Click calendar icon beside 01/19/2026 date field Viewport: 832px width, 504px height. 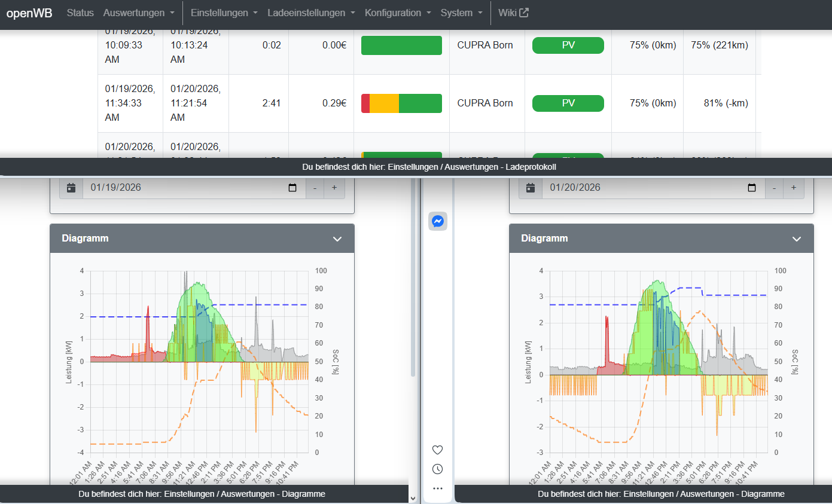pyautogui.click(x=71, y=188)
